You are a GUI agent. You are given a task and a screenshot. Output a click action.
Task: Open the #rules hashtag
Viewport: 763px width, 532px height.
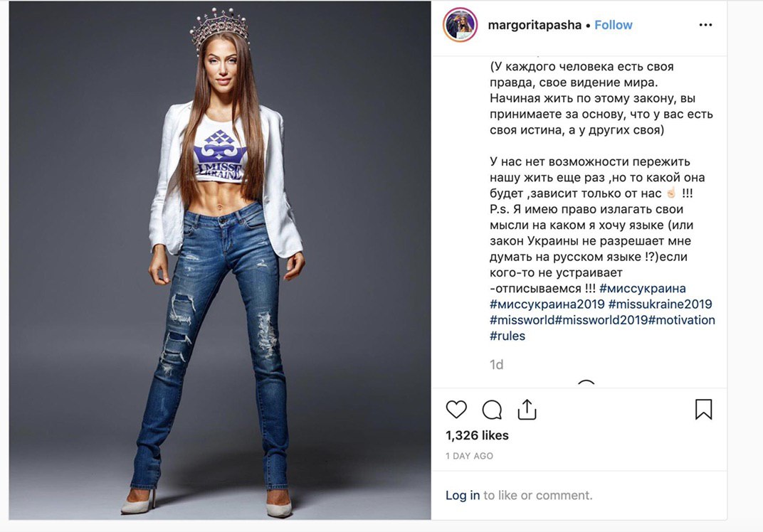pyautogui.click(x=507, y=336)
